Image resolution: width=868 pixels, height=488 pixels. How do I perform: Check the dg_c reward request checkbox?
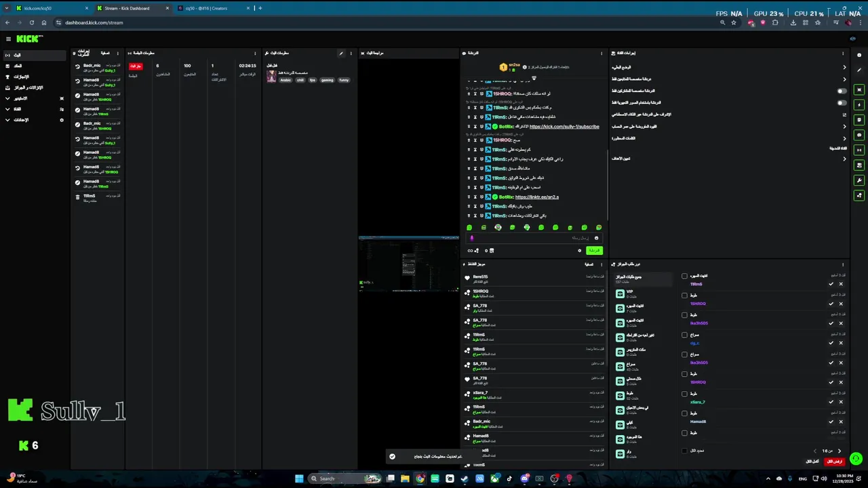point(684,335)
